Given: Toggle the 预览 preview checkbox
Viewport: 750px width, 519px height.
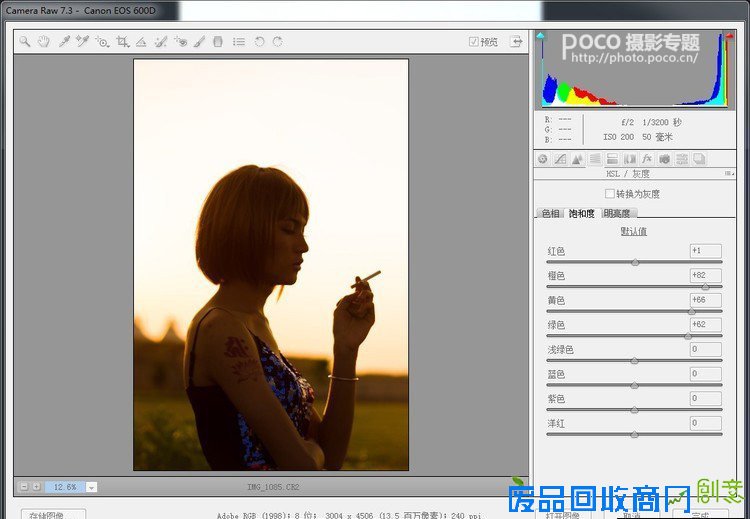Looking at the screenshot, I should tap(474, 42).
